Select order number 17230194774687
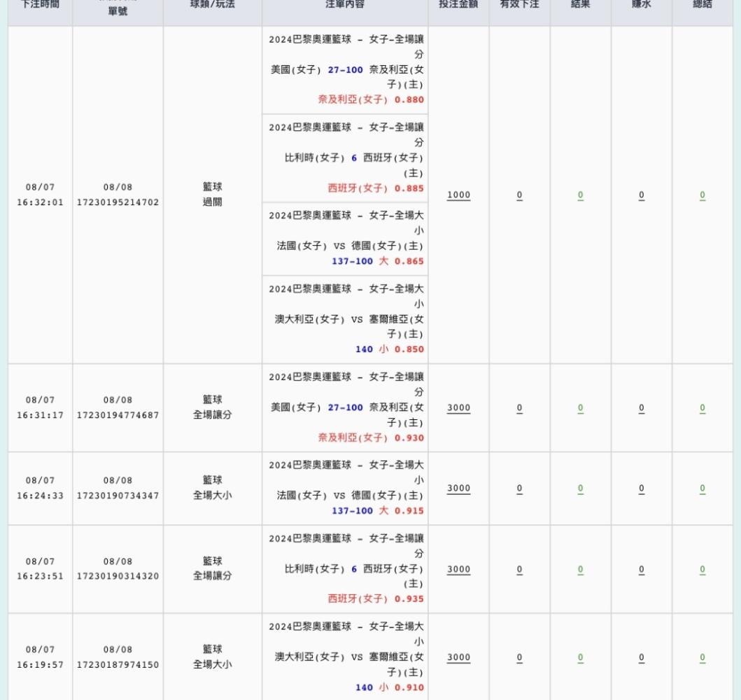741x700 pixels. pyautogui.click(x=118, y=415)
